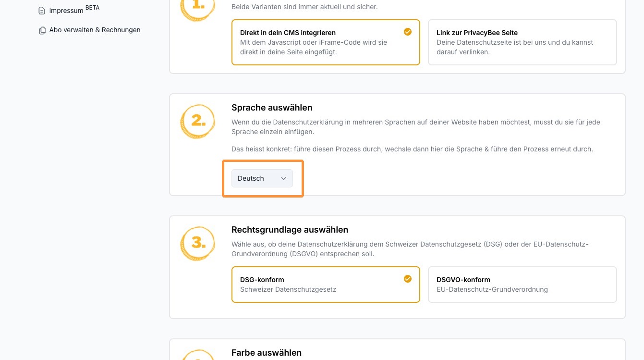
Task: Open Abo verwalten & Rechnungen menu item
Action: (x=95, y=30)
